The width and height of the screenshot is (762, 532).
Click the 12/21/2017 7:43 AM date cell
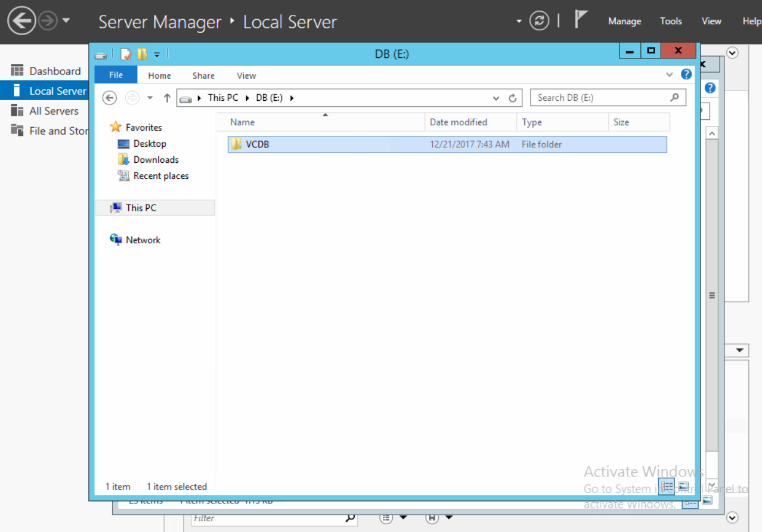[470, 144]
